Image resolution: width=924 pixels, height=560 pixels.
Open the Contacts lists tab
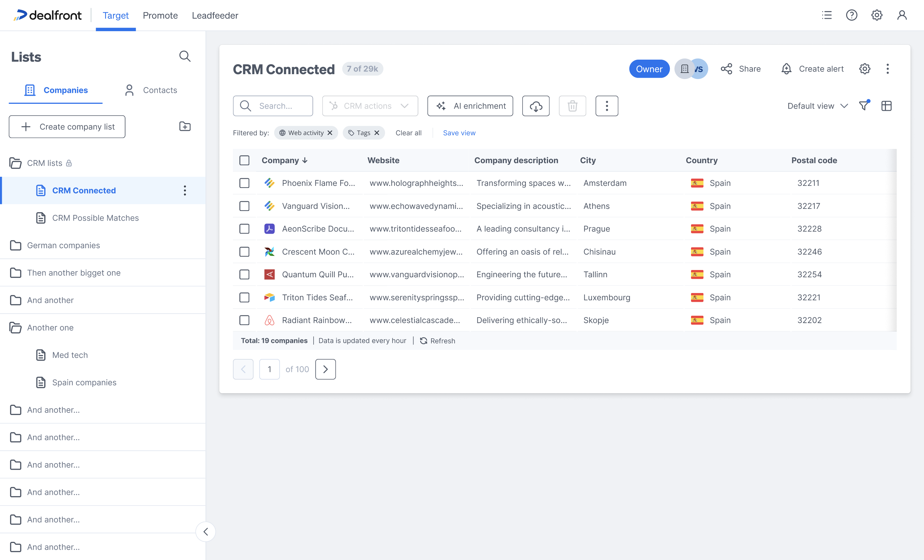click(151, 90)
